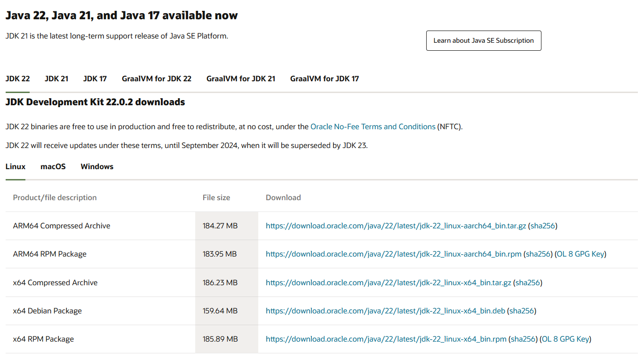The image size is (644, 359).
Task: Click the Download column header
Action: [283, 198]
